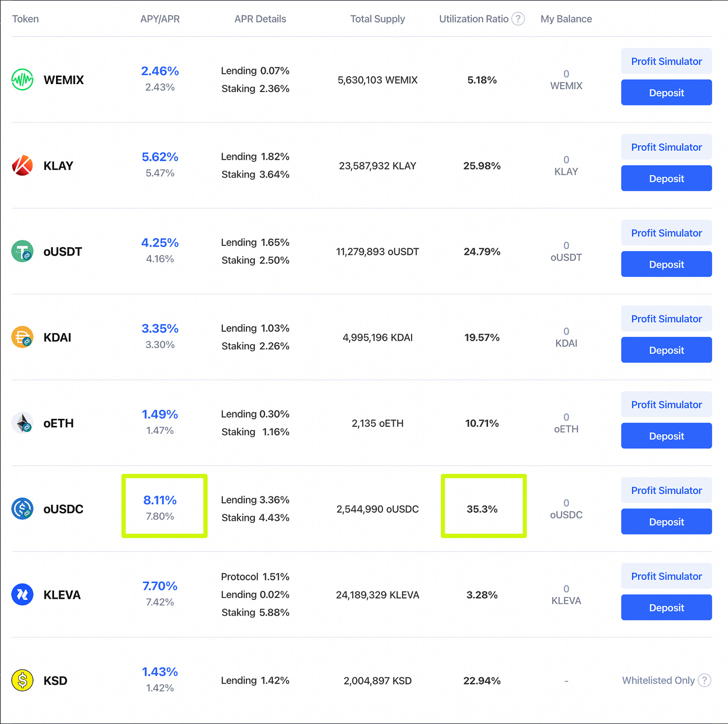Deposit into the WEMIX pool
The image size is (728, 724).
(x=666, y=93)
